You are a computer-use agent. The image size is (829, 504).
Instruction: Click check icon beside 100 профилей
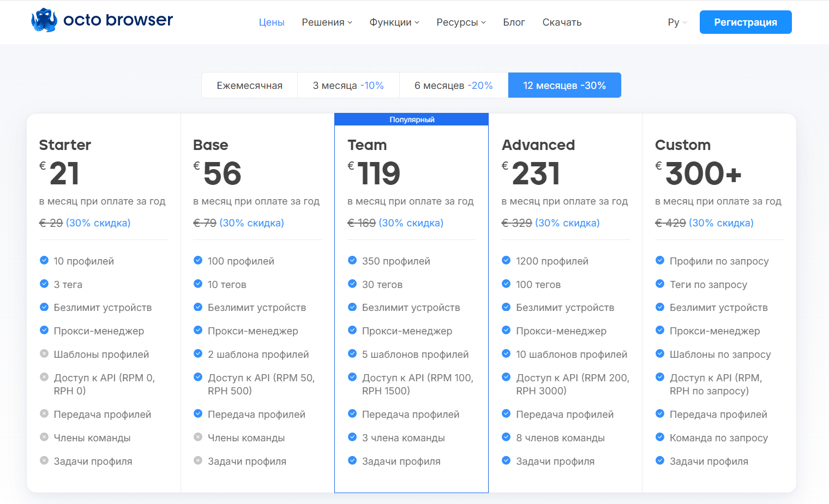point(198,260)
